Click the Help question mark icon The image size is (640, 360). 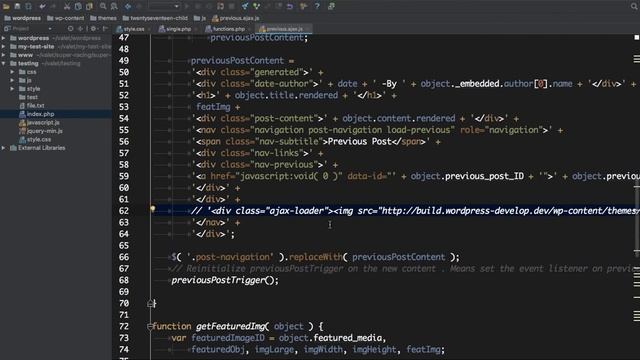pyautogui.click(x=317, y=6)
